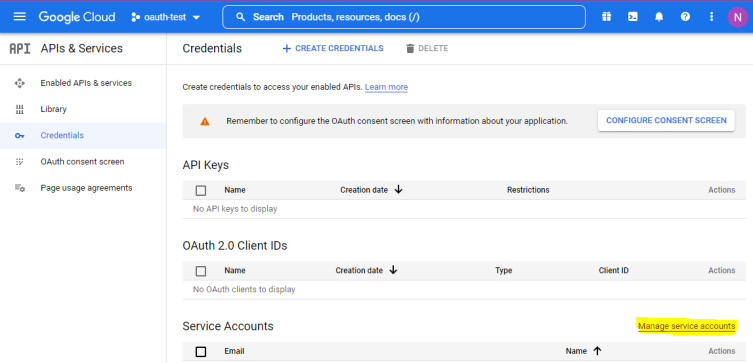Select all Service Accounts checkbox
This screenshot has width=753, height=363.
coord(201,352)
